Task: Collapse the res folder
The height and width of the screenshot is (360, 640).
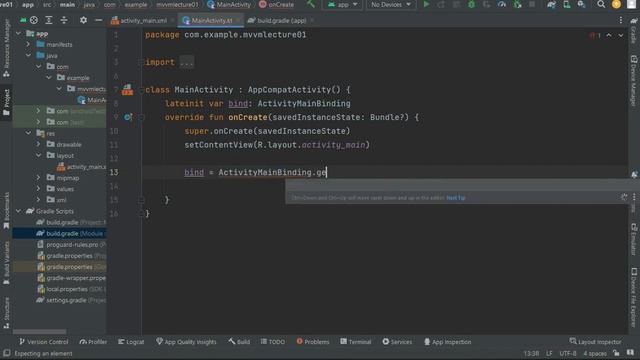Action: (x=28, y=133)
